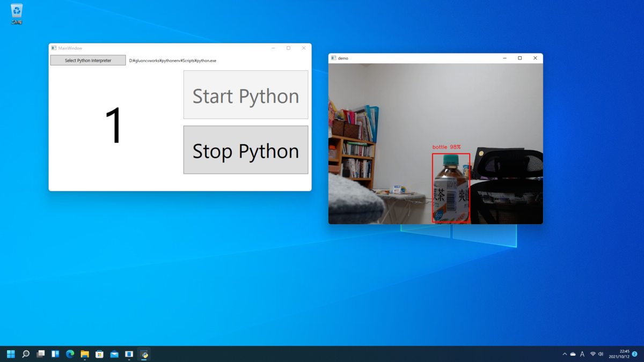Minimize the demo window
This screenshot has height=362, width=644.
tap(504, 58)
